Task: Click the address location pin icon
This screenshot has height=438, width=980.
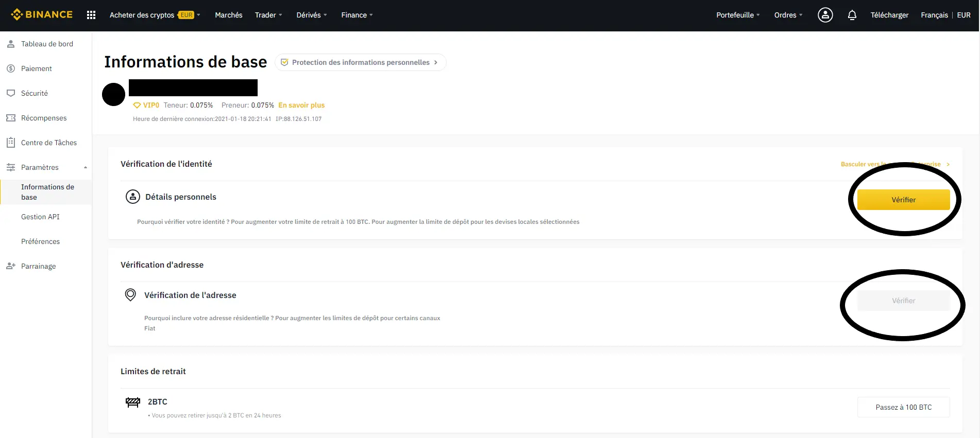Action: click(130, 295)
